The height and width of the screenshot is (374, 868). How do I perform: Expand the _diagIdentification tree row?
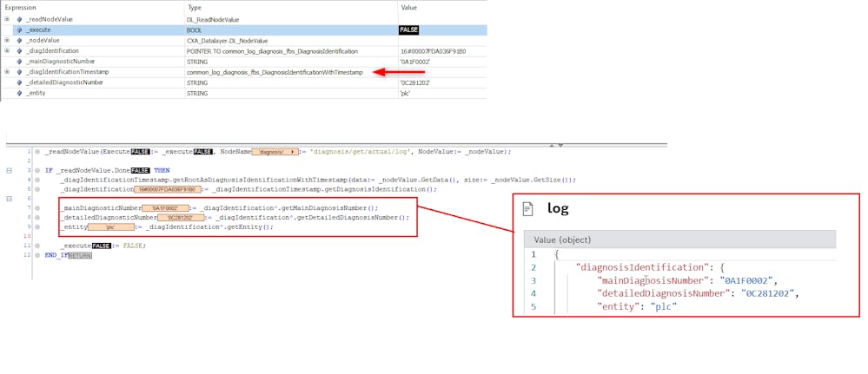(7, 50)
